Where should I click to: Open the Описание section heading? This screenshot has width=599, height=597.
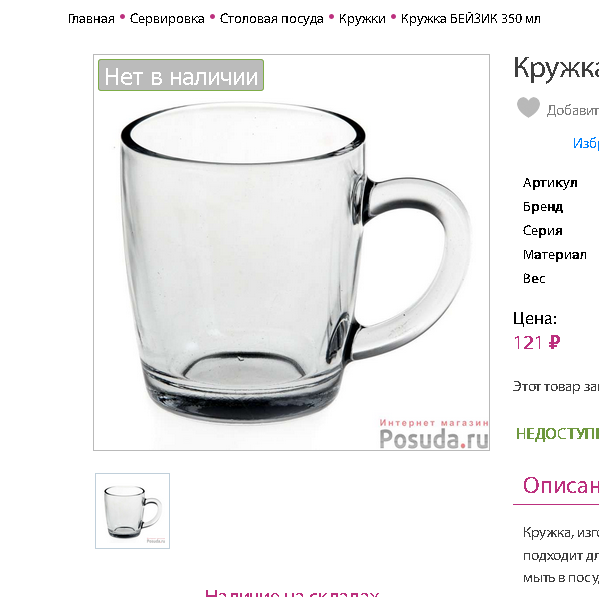[560, 485]
